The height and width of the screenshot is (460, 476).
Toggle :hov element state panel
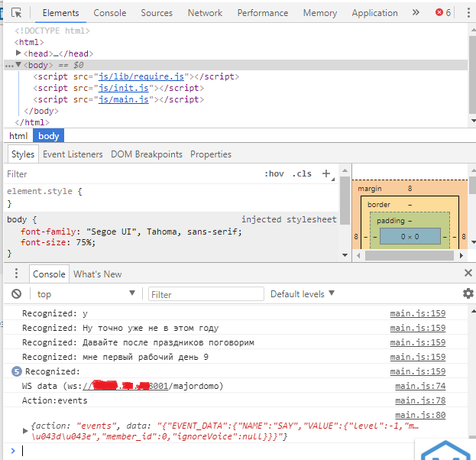click(x=274, y=173)
